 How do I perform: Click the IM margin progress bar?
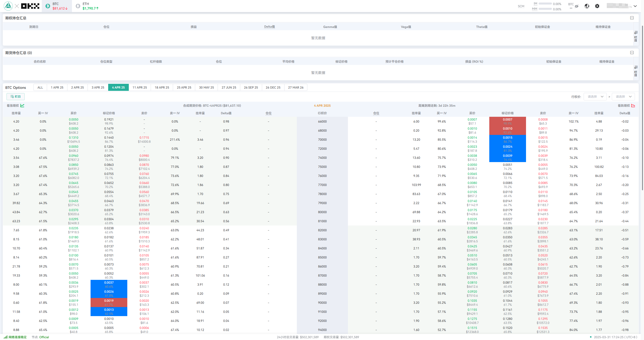(545, 4)
